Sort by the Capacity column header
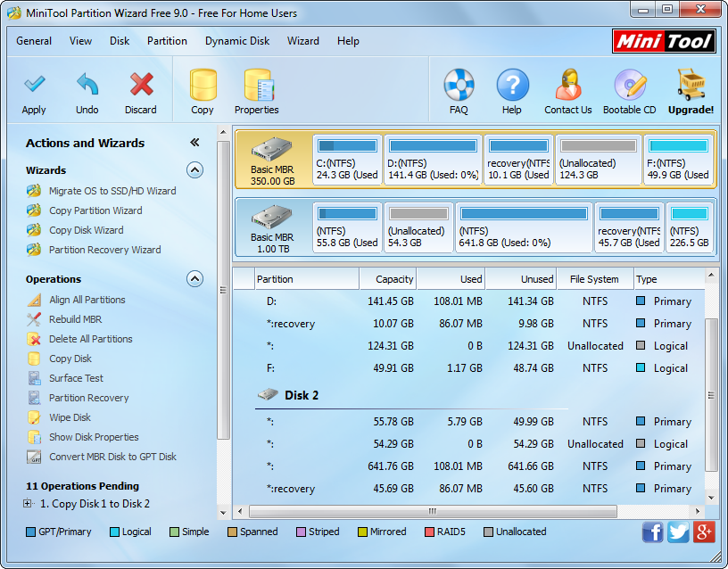 388,279
